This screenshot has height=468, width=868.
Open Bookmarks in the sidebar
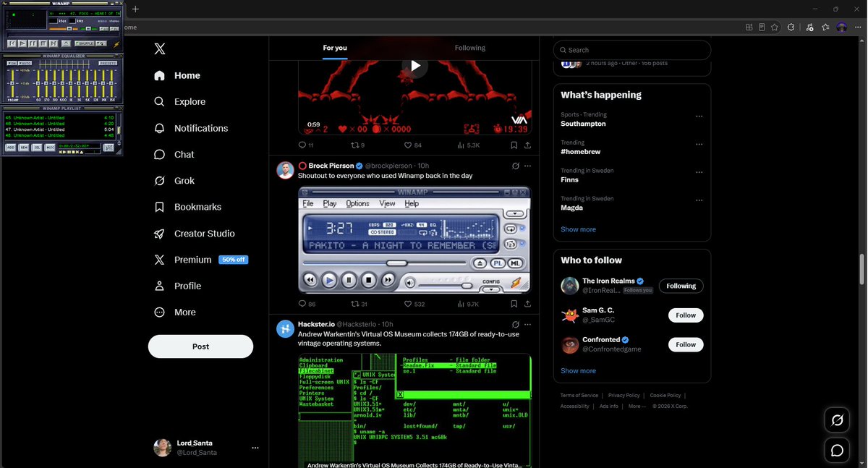click(x=187, y=207)
